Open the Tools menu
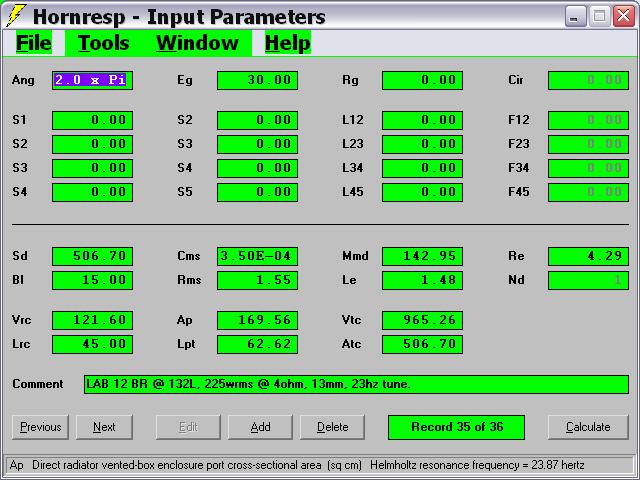This screenshot has height=480, width=640. (103, 43)
